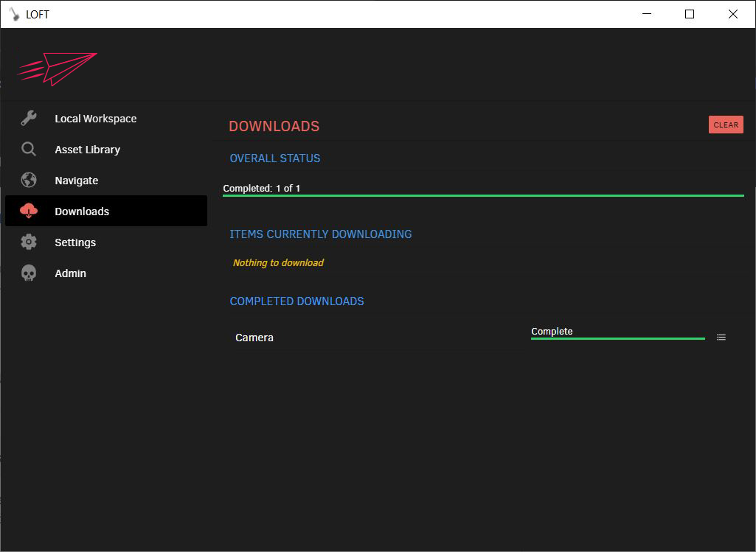The image size is (756, 552).
Task: Click the overall status progress bar
Action: [483, 195]
